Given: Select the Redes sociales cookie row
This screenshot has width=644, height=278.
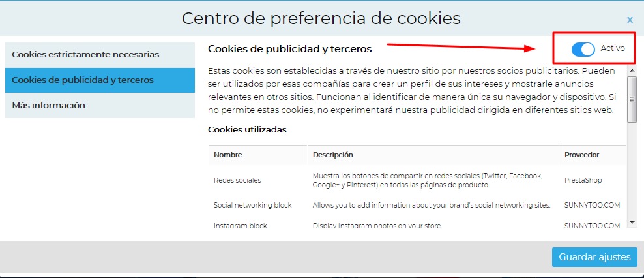Looking at the screenshot, I should (417, 181).
